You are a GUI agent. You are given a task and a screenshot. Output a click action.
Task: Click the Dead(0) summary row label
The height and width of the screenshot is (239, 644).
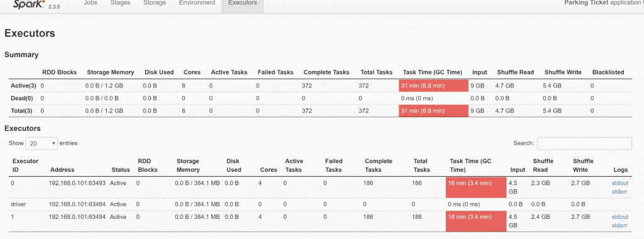[22, 98]
